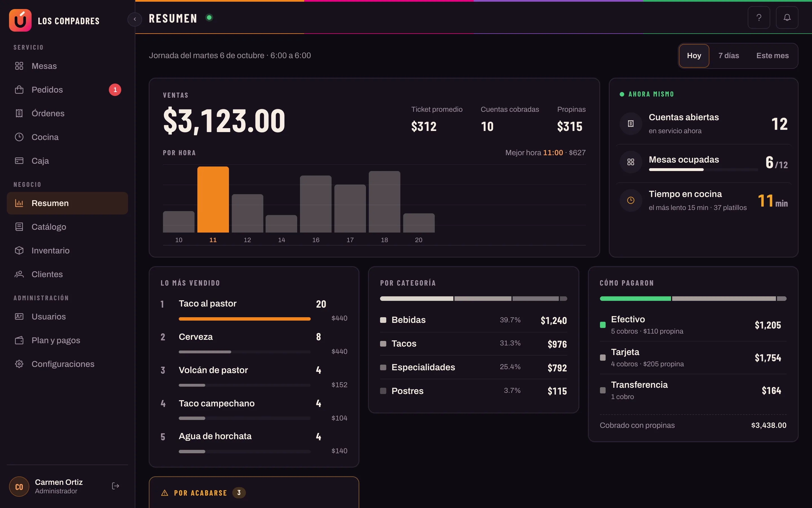Click the 18 hour bar in chart
Image resolution: width=812 pixels, height=508 pixels.
click(x=385, y=202)
